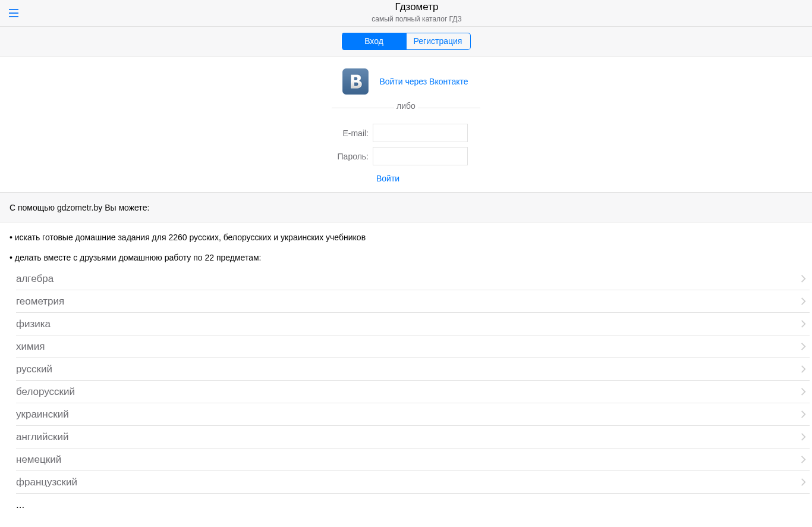Click the chevron arrow for химия
The width and height of the screenshot is (812, 527).
[x=803, y=347]
